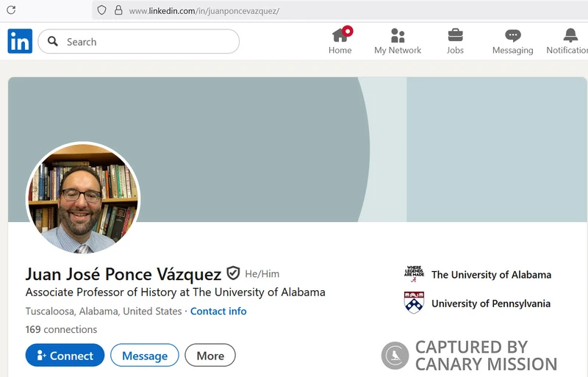Click the Associate Professor of History headline
The width and height of the screenshot is (588, 377).
pyautogui.click(x=176, y=292)
